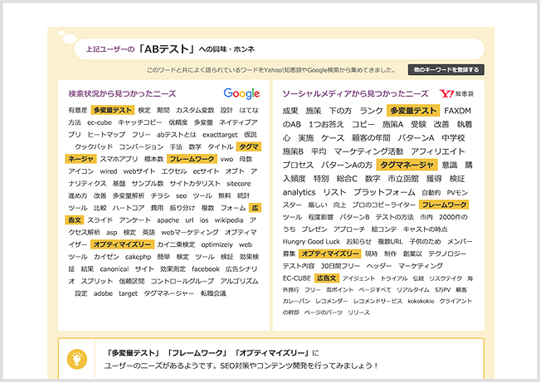This screenshot has height=382, width=540.
Task: Click the optimizely keyword
Action: point(217,245)
